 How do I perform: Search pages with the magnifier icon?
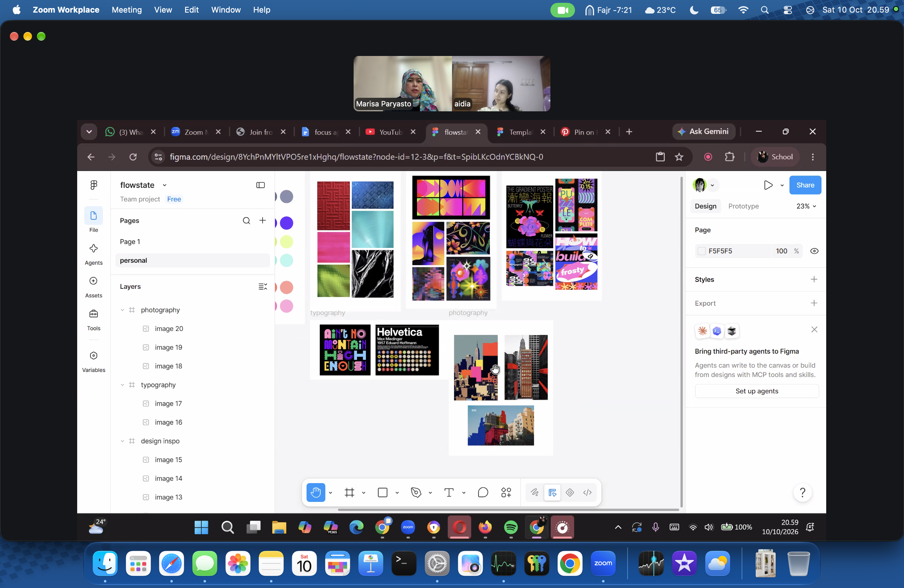click(247, 221)
